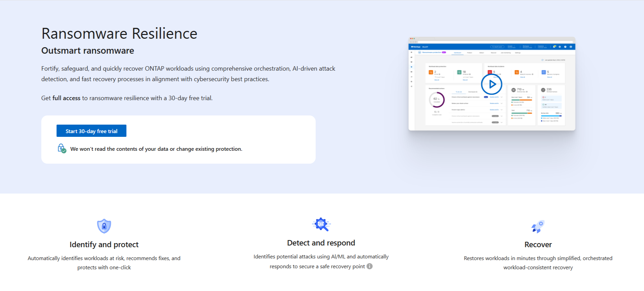Select the "Detect and respond" heading

321,243
